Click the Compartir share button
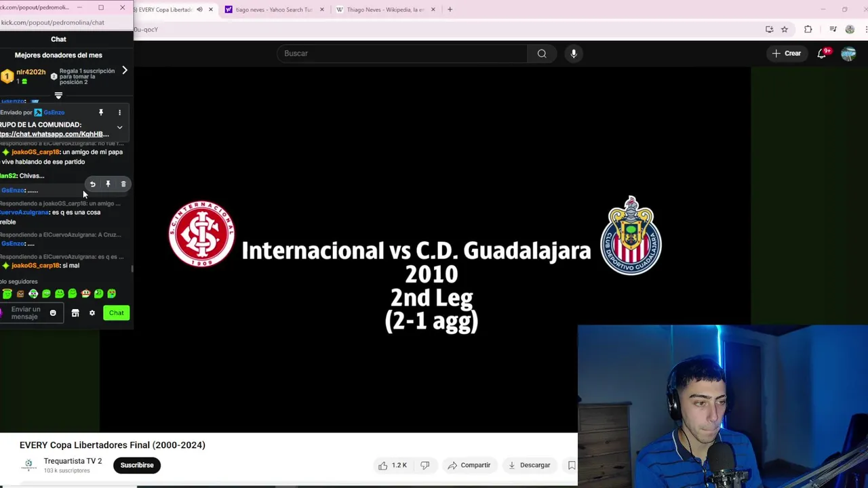The image size is (868, 488). pyautogui.click(x=469, y=465)
